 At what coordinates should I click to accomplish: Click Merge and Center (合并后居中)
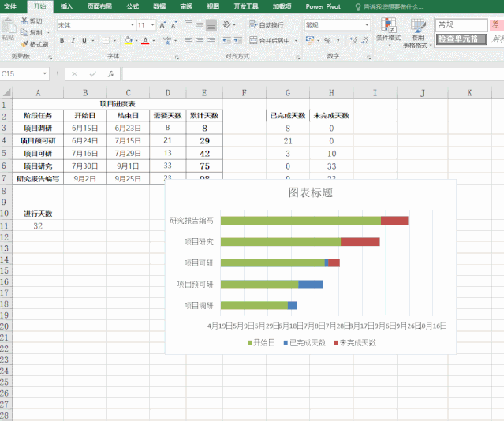click(x=270, y=40)
